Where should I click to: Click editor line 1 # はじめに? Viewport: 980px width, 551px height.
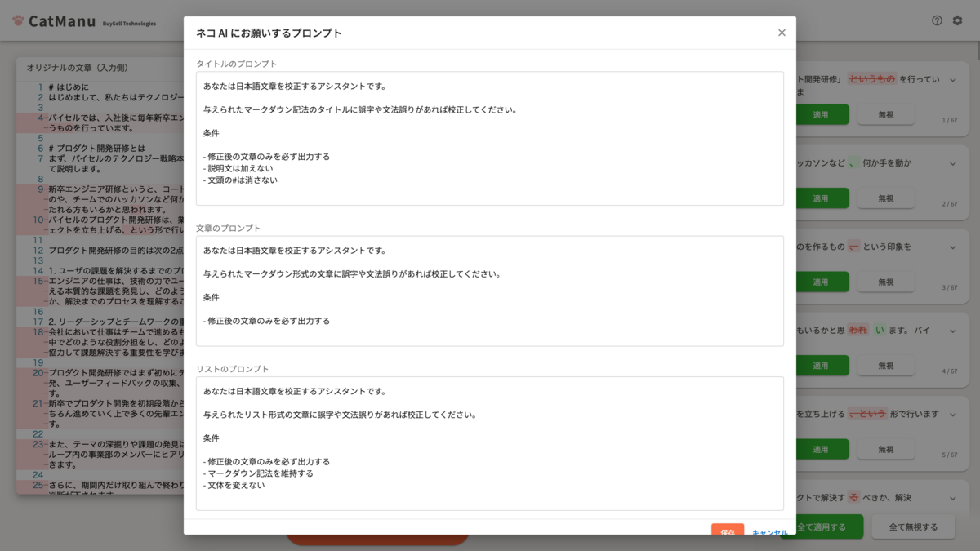click(x=69, y=87)
